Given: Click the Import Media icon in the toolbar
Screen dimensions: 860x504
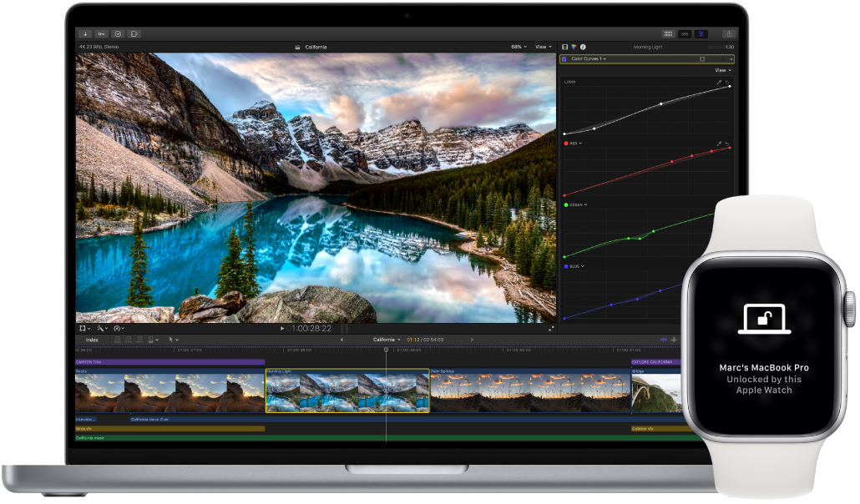Looking at the screenshot, I should (x=84, y=33).
